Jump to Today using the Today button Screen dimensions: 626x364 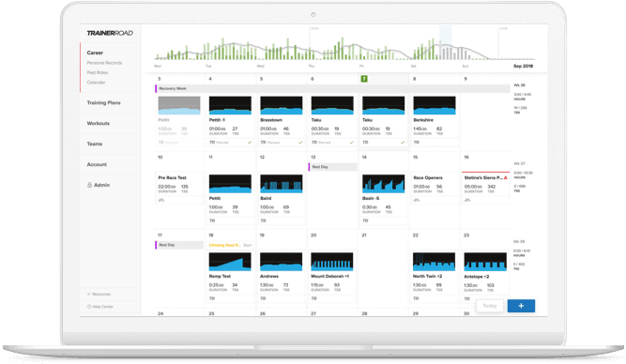coord(490,306)
